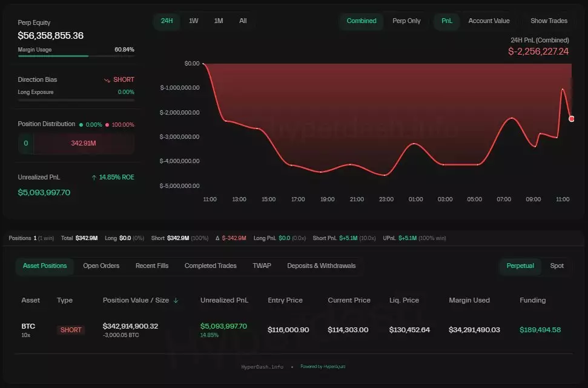Open the Completed Trades tab
This screenshot has width=588, height=388.
click(x=210, y=266)
